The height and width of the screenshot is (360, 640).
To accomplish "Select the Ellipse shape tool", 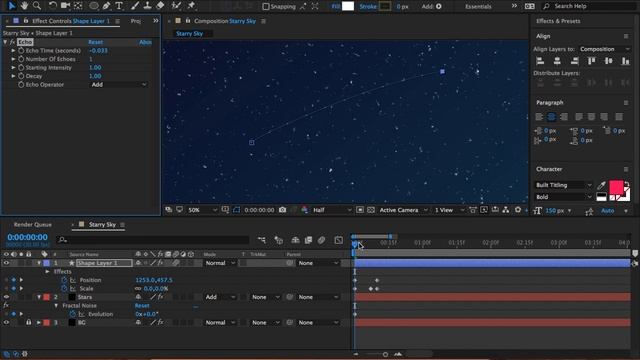I will pyautogui.click(x=94, y=6).
